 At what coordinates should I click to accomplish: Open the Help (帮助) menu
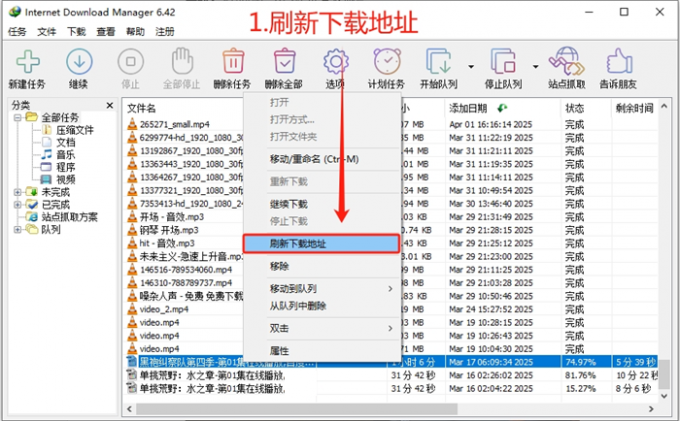click(x=135, y=32)
